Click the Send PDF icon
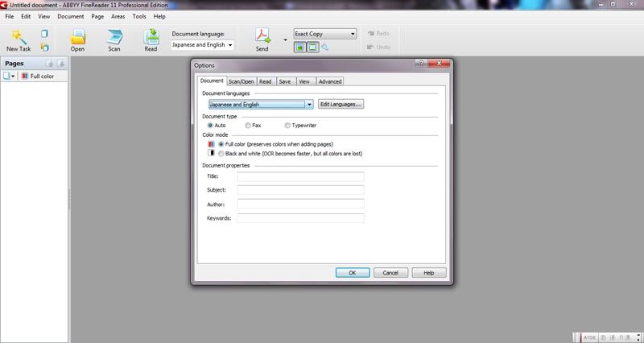 [262, 36]
